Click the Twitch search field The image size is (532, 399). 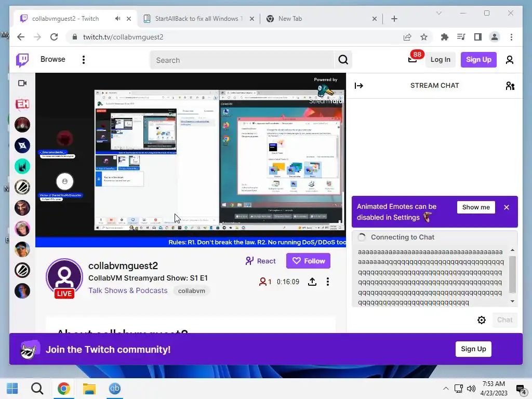click(243, 60)
